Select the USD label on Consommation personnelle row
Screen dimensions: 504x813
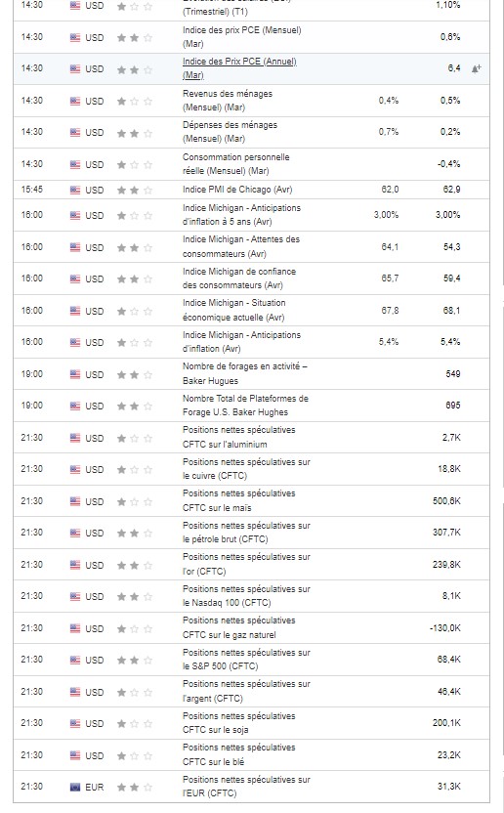click(x=95, y=164)
